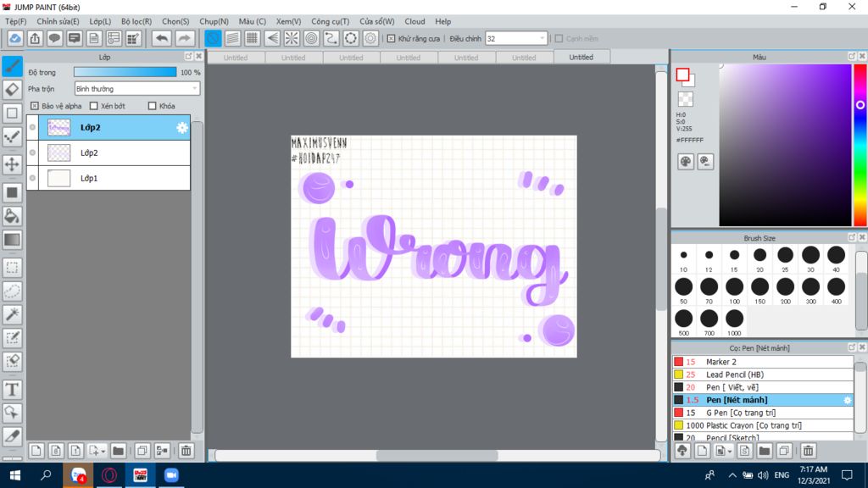
Task: Click the vertical rainbow hue slider
Action: coord(860,145)
